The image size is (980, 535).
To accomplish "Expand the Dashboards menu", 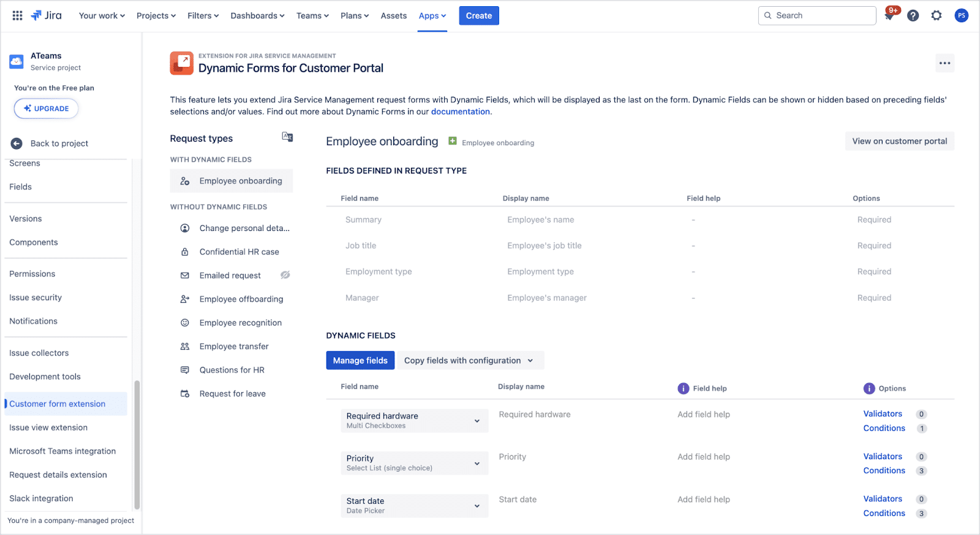I will coord(257,16).
